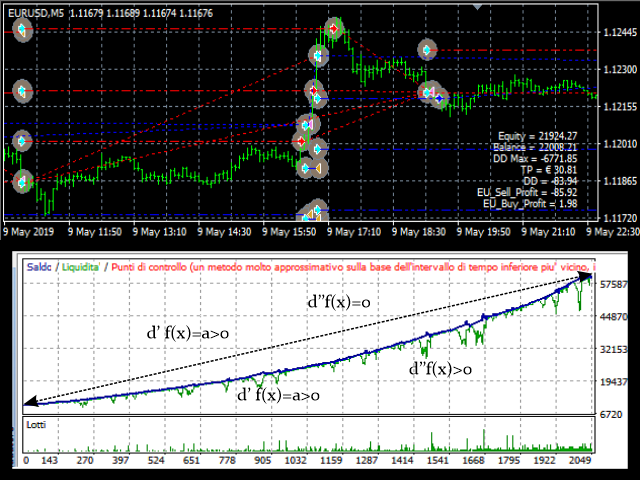The image size is (640, 480).
Task: Click the left-edge trade marker near 1.12010
Action: pos(20,142)
